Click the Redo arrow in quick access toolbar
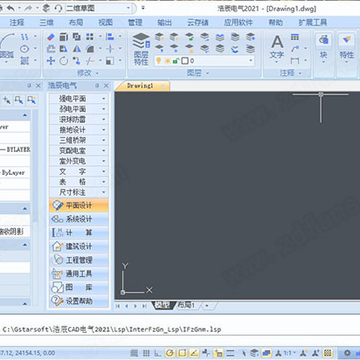360x360 pixels. [x=29, y=8]
